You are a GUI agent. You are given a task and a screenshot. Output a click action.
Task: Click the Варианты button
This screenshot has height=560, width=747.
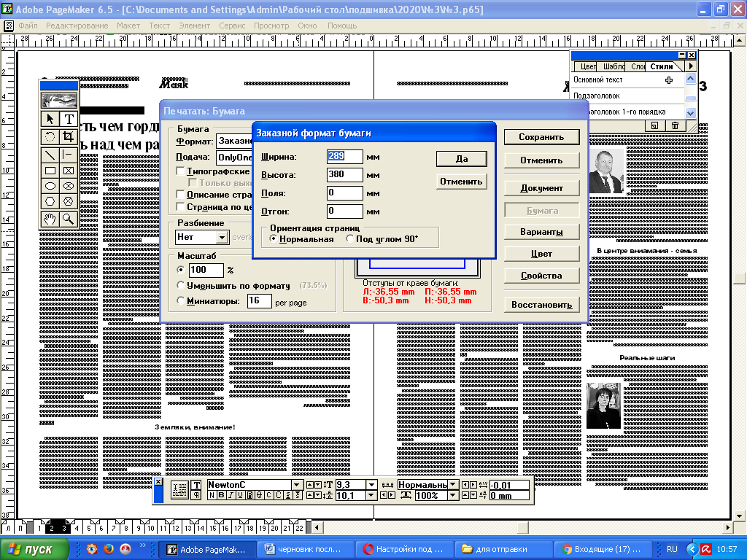[x=542, y=232]
